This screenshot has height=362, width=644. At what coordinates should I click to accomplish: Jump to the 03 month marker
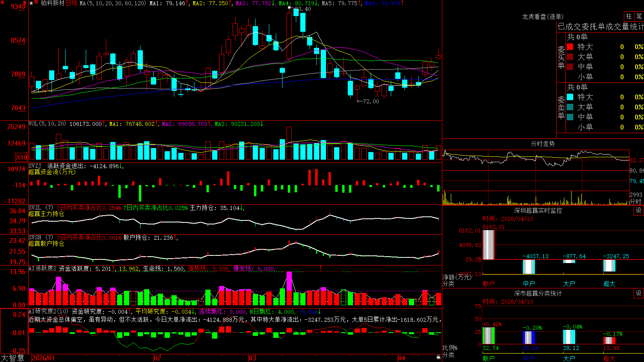252,358
